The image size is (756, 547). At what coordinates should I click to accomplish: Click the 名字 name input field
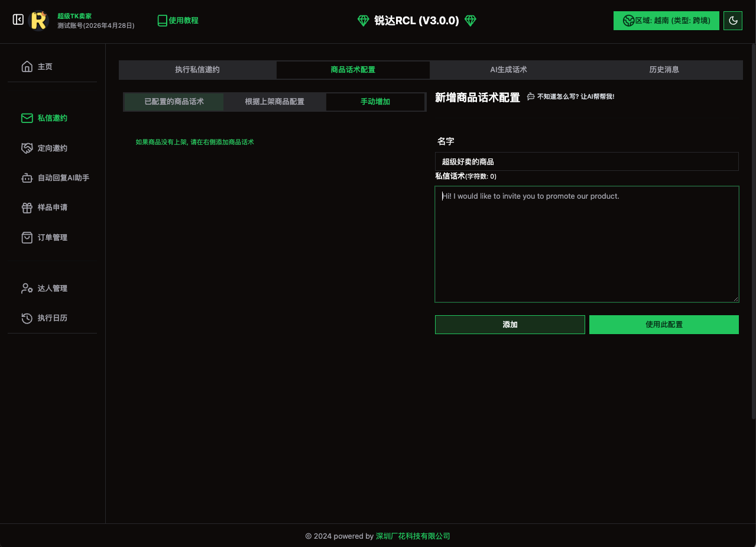[586, 161]
